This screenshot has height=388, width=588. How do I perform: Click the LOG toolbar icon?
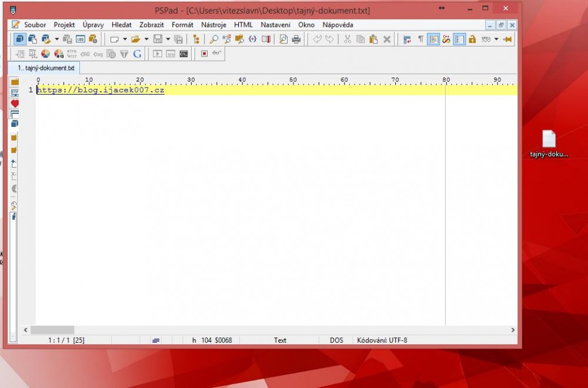[81, 39]
